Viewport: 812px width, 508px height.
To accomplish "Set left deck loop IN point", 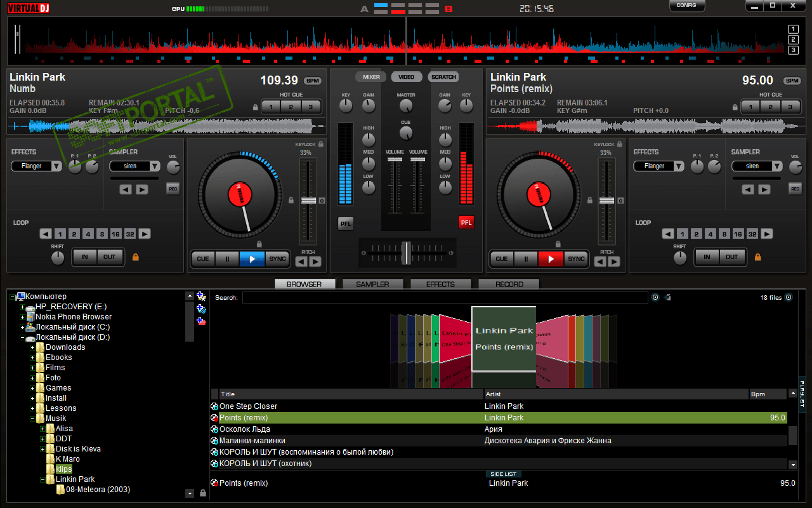I will (84, 257).
